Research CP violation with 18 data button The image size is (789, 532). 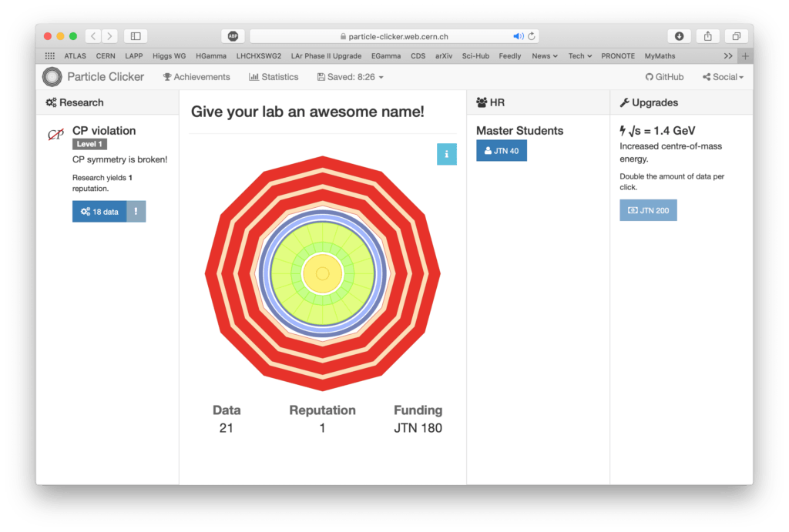pos(99,212)
